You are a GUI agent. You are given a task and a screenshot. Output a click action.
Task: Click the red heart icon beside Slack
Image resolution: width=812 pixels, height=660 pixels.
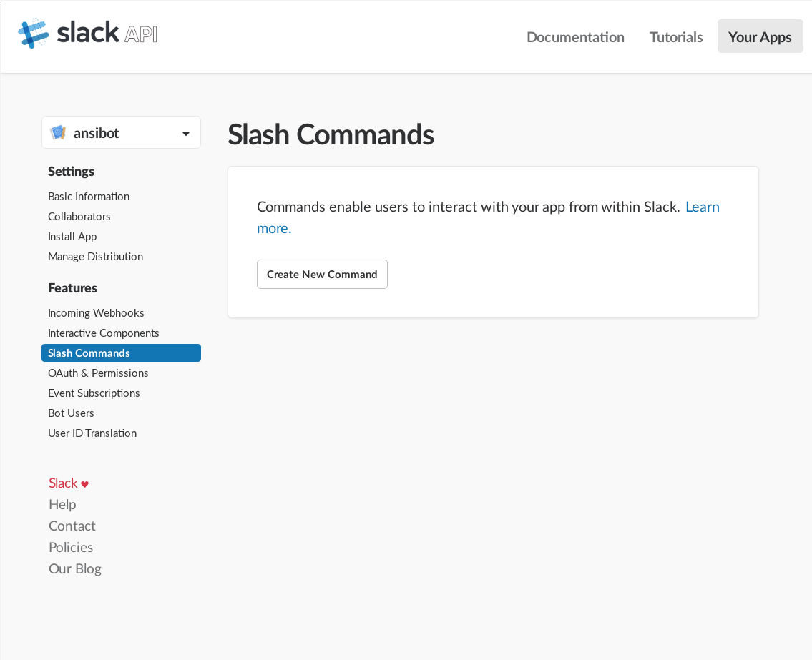pyautogui.click(x=84, y=484)
